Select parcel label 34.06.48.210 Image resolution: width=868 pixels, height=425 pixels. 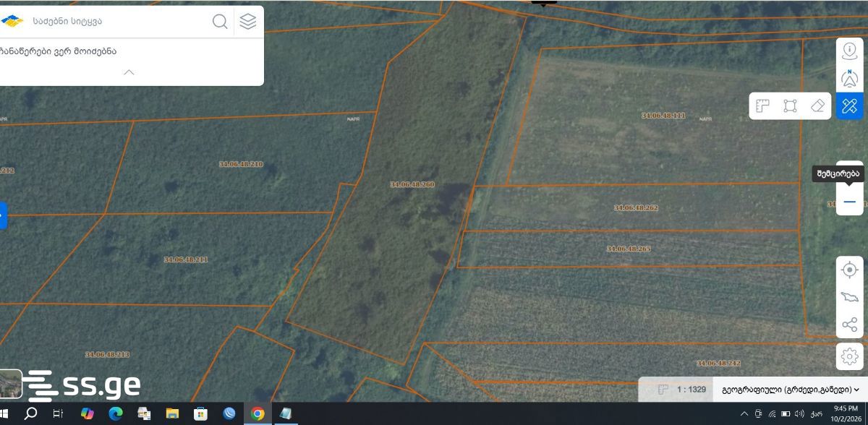coord(241,164)
